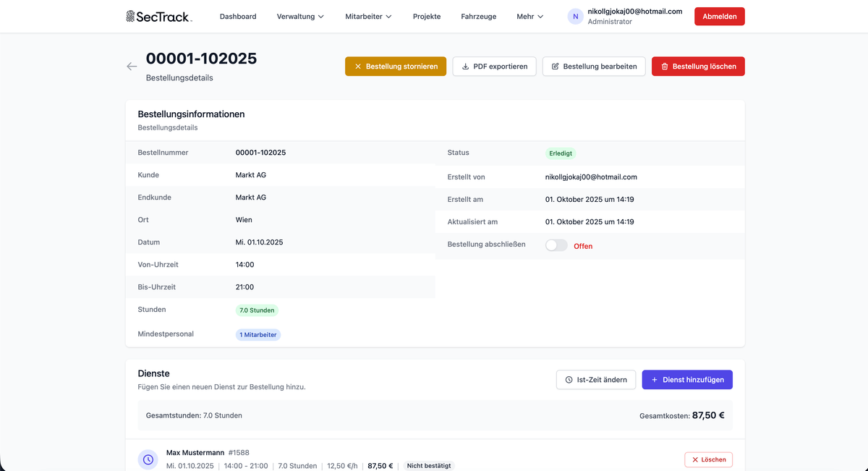This screenshot has height=471, width=868.
Task: Click the user avatar with letter N
Action: click(x=576, y=17)
